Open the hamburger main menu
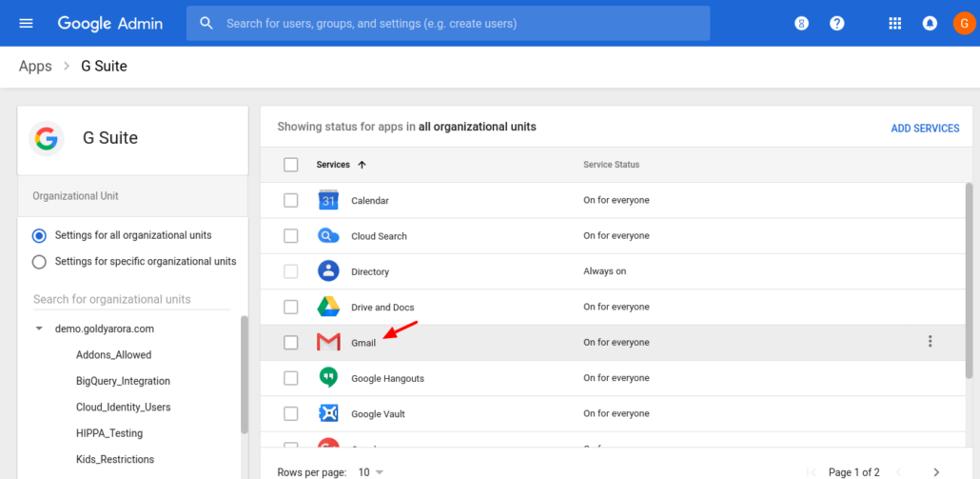 (x=27, y=24)
